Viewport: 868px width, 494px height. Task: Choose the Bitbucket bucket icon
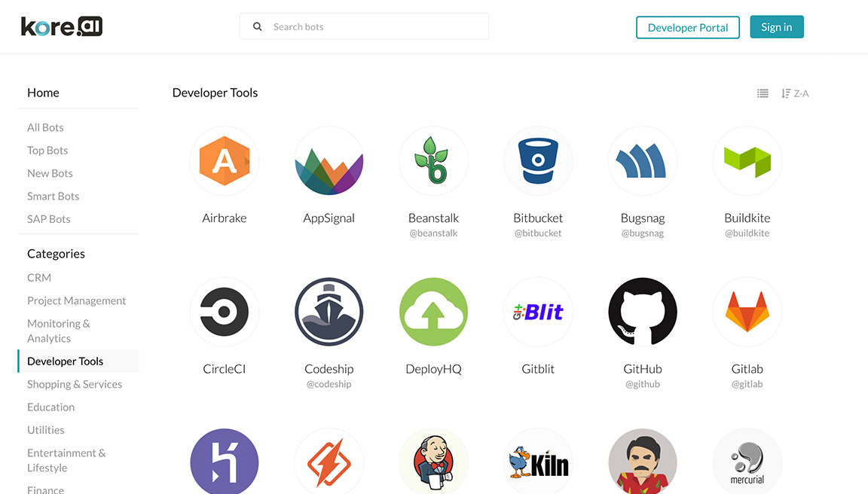[x=538, y=161]
